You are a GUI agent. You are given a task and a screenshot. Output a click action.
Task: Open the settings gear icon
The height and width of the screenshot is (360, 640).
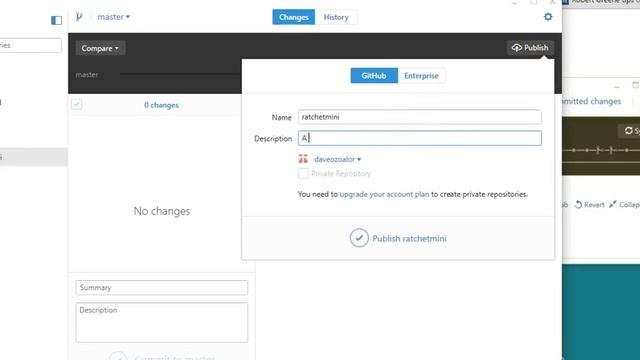(x=548, y=17)
